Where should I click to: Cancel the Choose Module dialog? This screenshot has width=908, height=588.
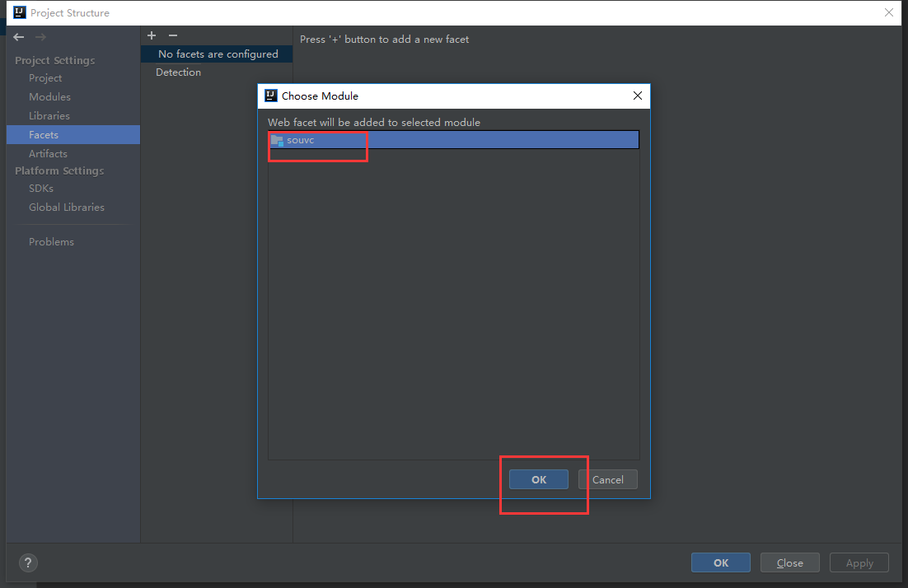click(608, 479)
